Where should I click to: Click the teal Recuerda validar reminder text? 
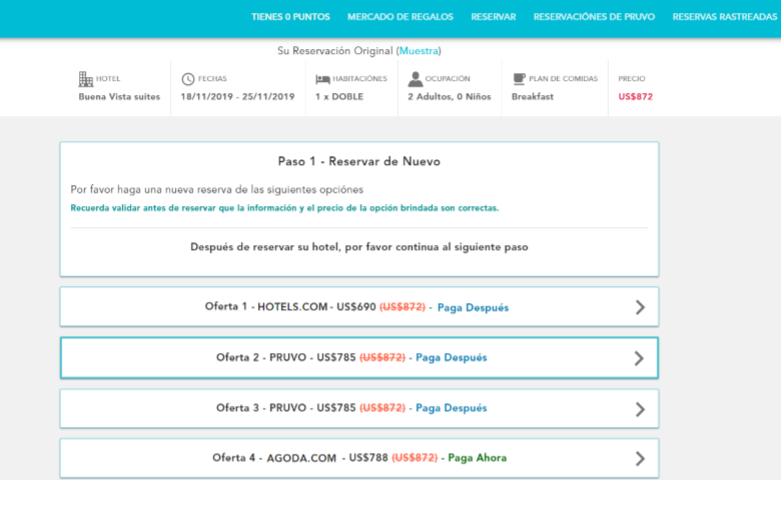click(284, 208)
